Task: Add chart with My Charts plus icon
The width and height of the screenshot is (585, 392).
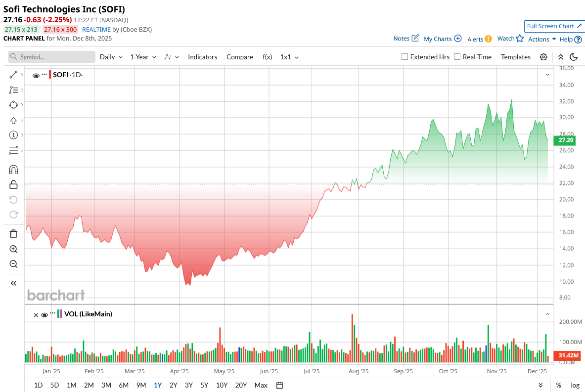Action: tap(458, 39)
